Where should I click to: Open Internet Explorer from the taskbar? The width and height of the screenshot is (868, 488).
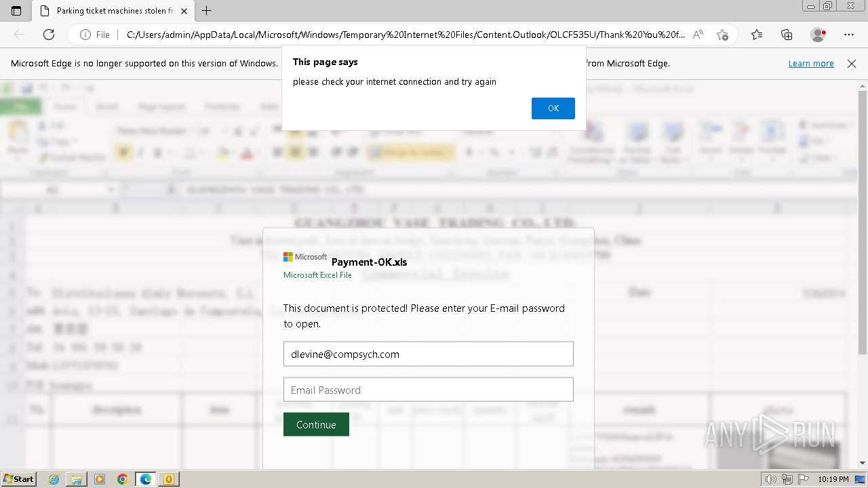coord(54,479)
